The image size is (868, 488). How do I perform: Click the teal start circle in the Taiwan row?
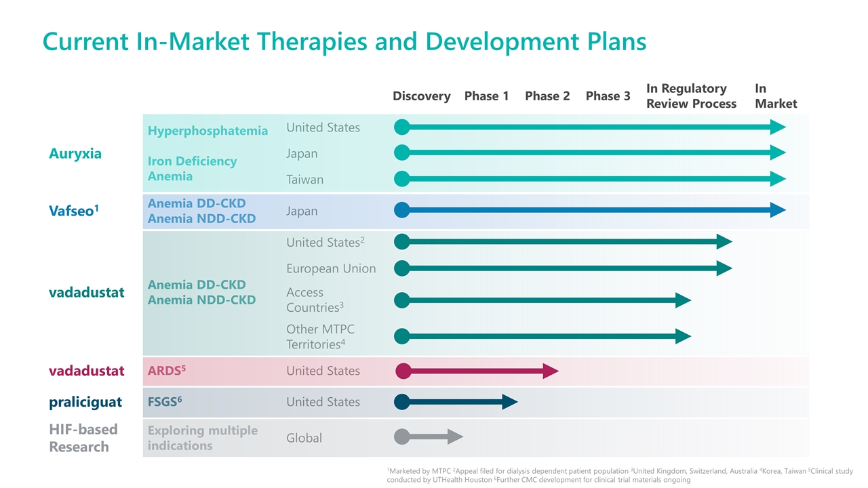click(x=401, y=179)
